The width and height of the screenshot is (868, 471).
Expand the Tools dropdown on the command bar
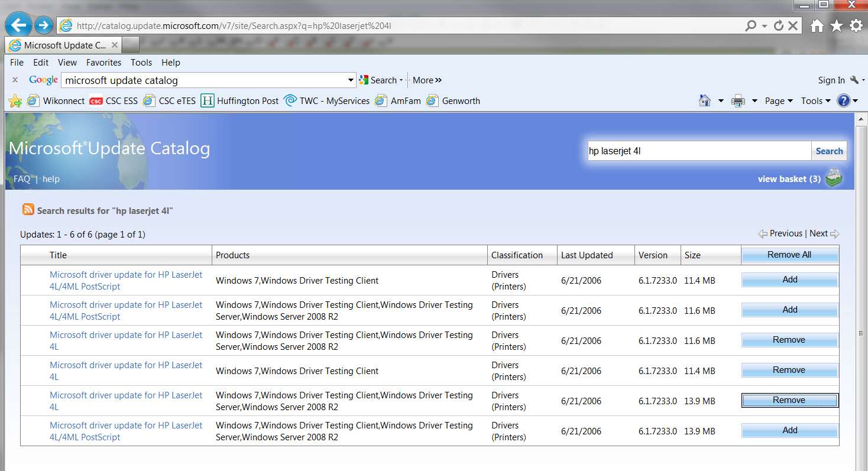click(x=815, y=101)
